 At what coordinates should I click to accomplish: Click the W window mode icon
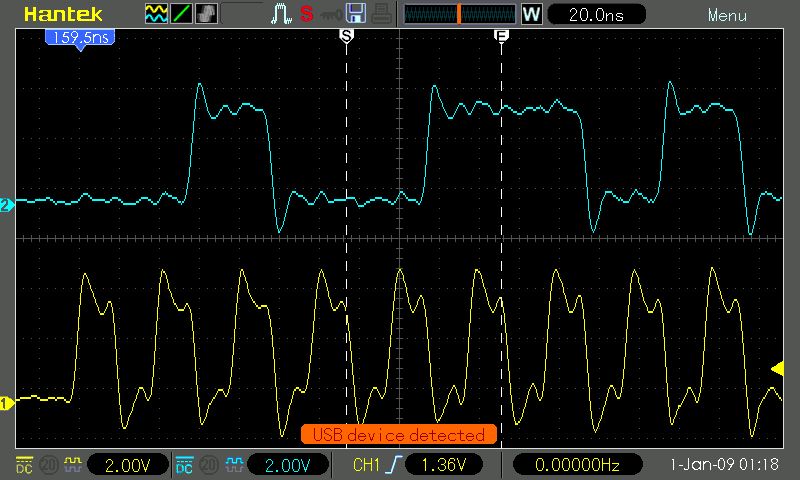(x=531, y=14)
